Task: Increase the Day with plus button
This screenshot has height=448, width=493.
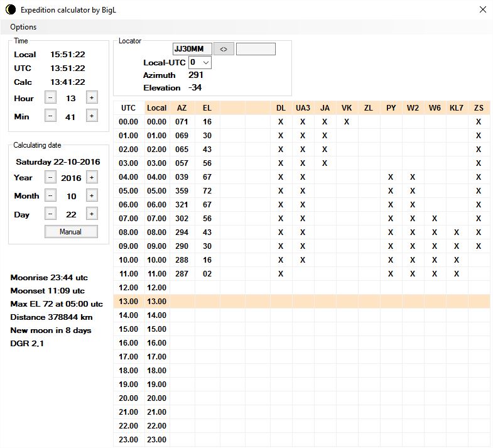Action: pyautogui.click(x=91, y=214)
